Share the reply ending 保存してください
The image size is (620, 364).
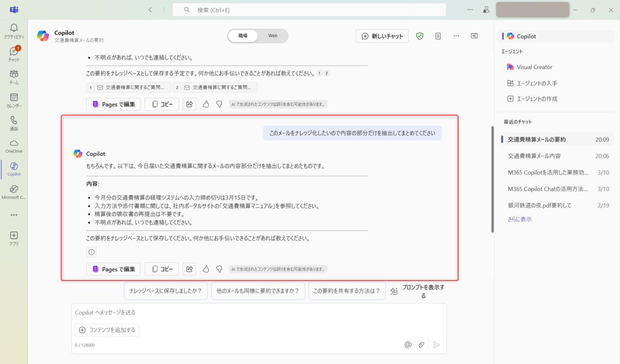pyautogui.click(x=190, y=269)
